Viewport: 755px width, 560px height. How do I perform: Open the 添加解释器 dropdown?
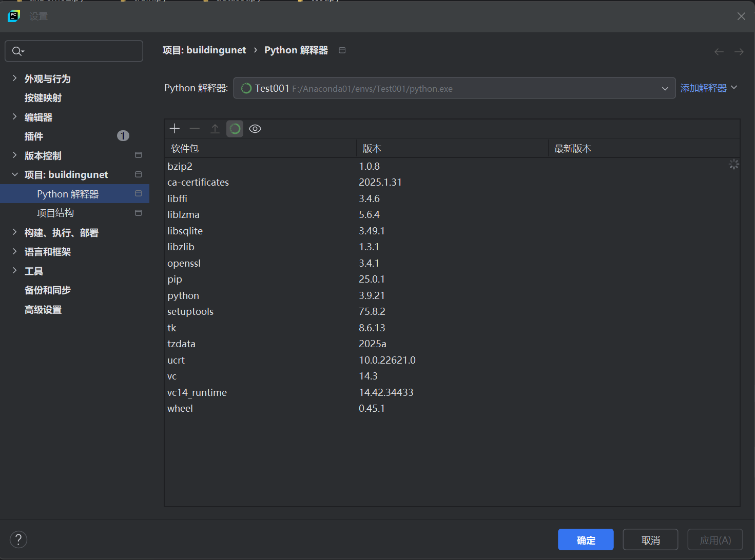click(x=709, y=88)
